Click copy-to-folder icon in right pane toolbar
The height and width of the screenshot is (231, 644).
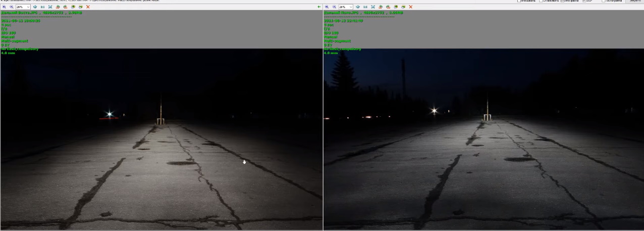[396, 7]
